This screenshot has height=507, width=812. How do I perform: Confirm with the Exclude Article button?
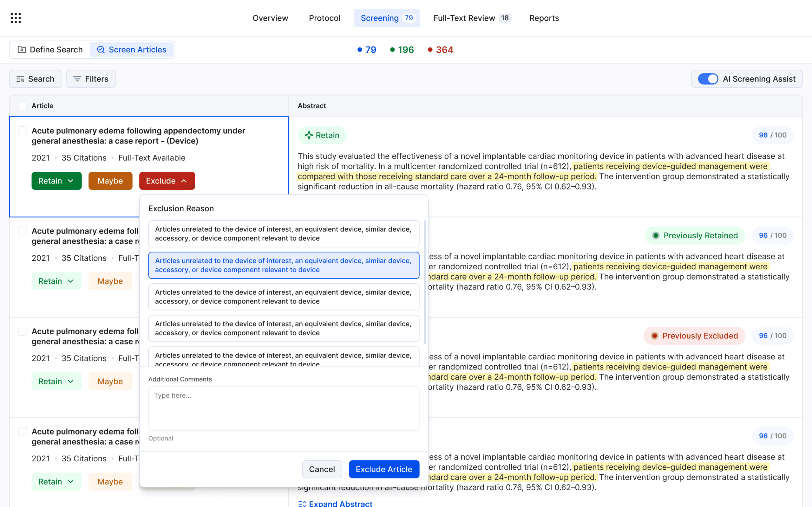point(384,469)
